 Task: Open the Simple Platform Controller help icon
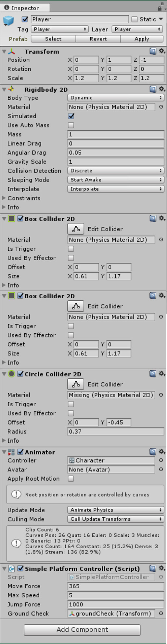tap(153, 568)
